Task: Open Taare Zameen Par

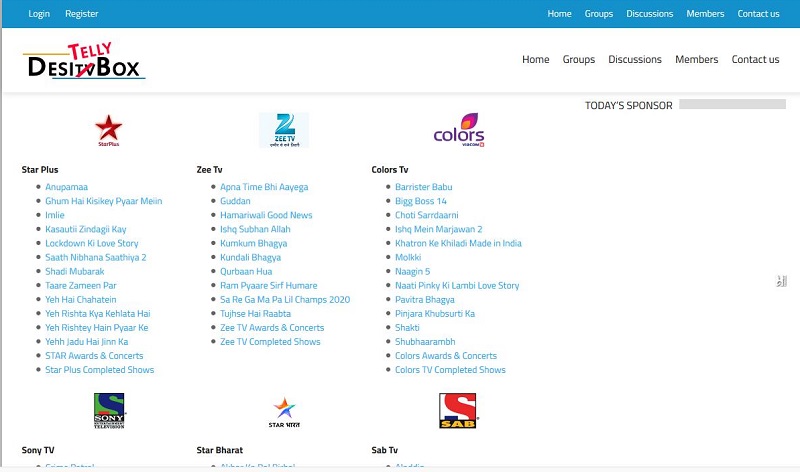Action: 81,285
